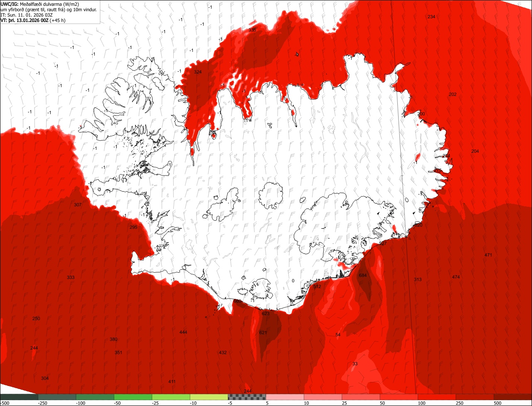Click the pale pink swatch between 5 and 10

click(x=285, y=397)
